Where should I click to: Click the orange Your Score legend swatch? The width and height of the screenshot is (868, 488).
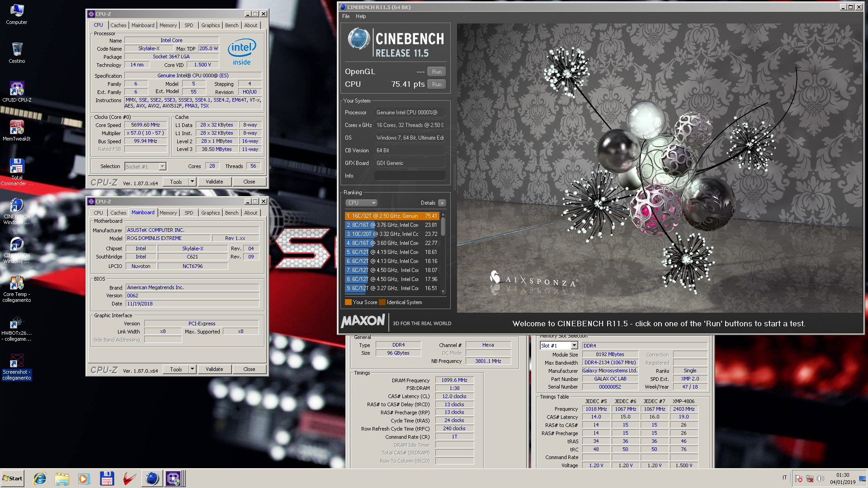[348, 302]
